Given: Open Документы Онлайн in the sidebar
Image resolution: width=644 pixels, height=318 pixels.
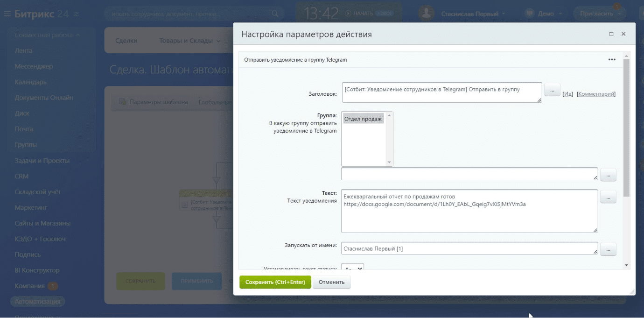Looking at the screenshot, I should pyautogui.click(x=44, y=98).
